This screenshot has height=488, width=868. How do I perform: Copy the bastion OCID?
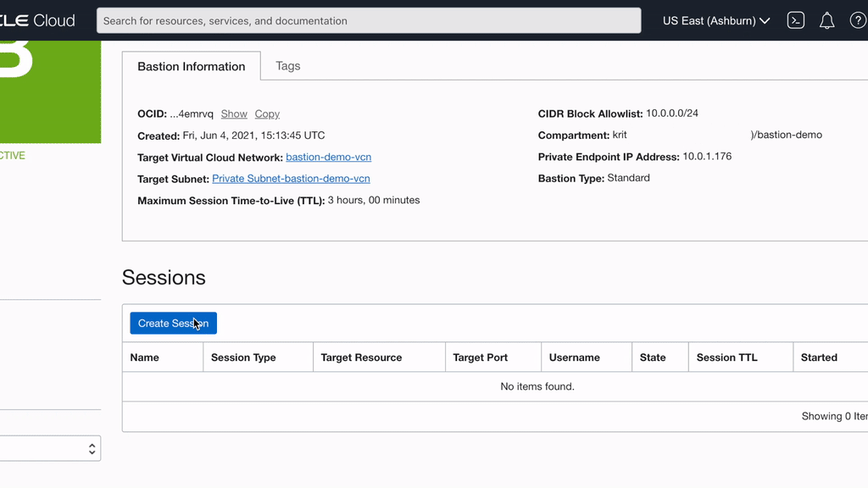point(267,114)
